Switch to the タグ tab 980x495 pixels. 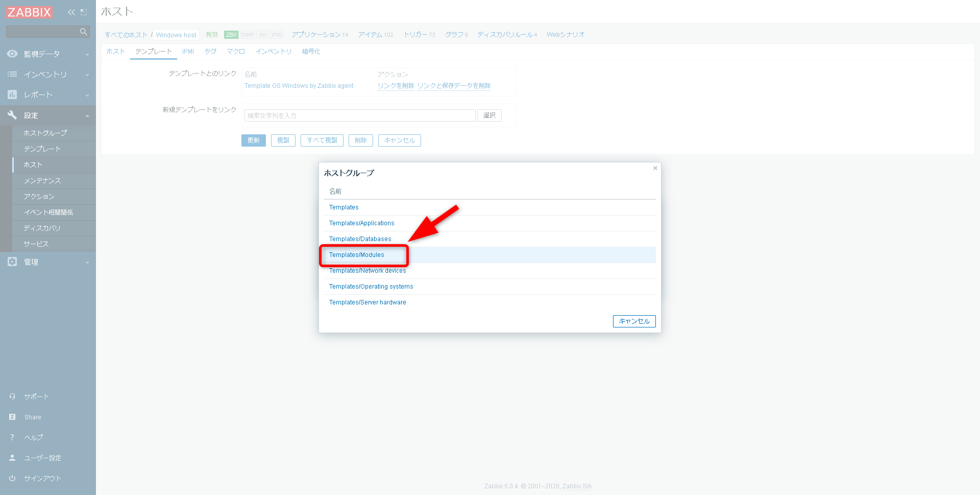pos(210,51)
